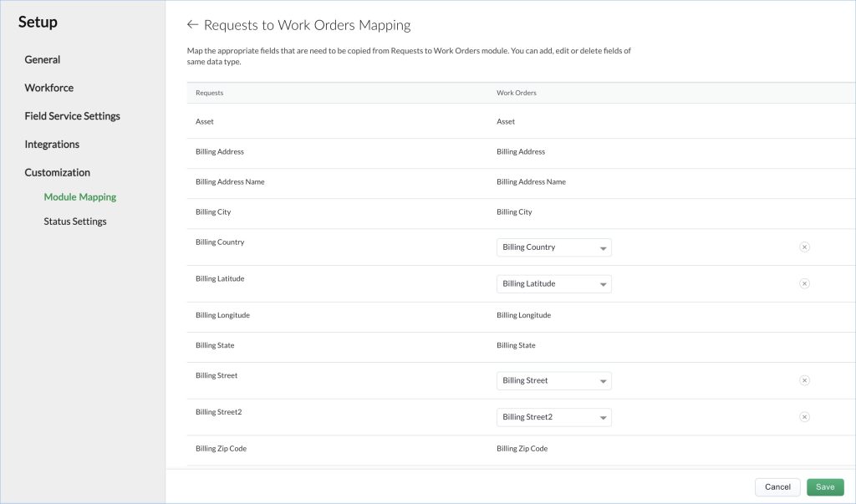Go to Workforce settings
The width and height of the screenshot is (856, 504).
click(48, 87)
